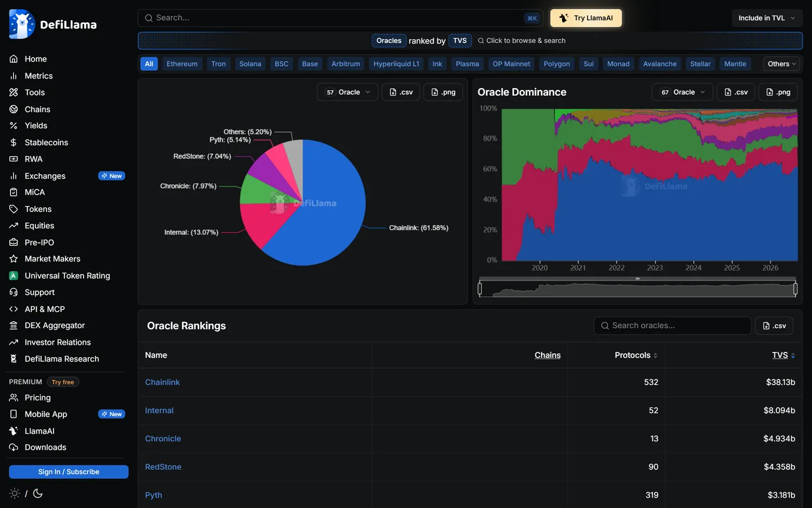Click the Home house icon in sidebar

13,59
